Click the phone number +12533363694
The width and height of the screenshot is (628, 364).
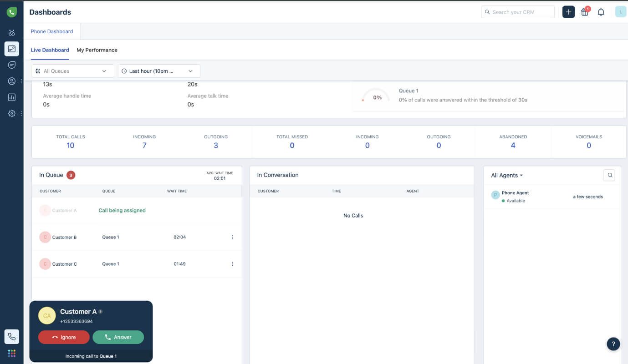click(x=77, y=321)
